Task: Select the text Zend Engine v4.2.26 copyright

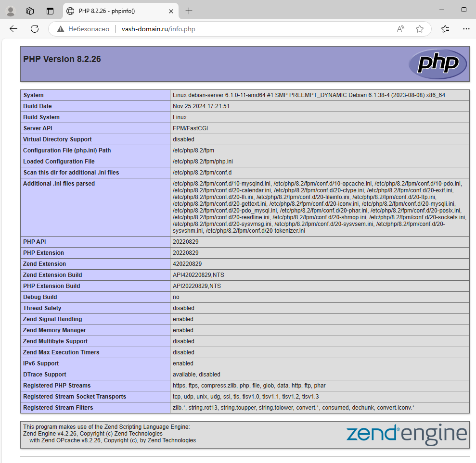Action: click(92, 434)
